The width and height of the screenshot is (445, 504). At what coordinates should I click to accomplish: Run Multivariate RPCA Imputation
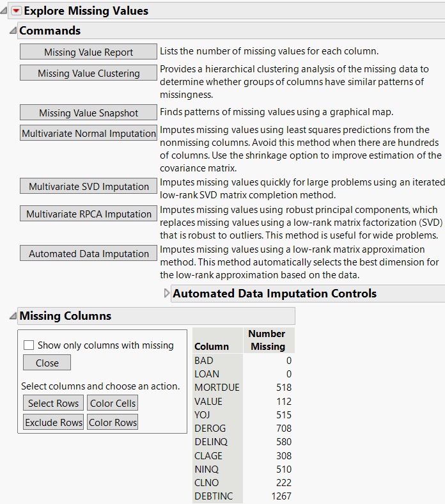[88, 214]
